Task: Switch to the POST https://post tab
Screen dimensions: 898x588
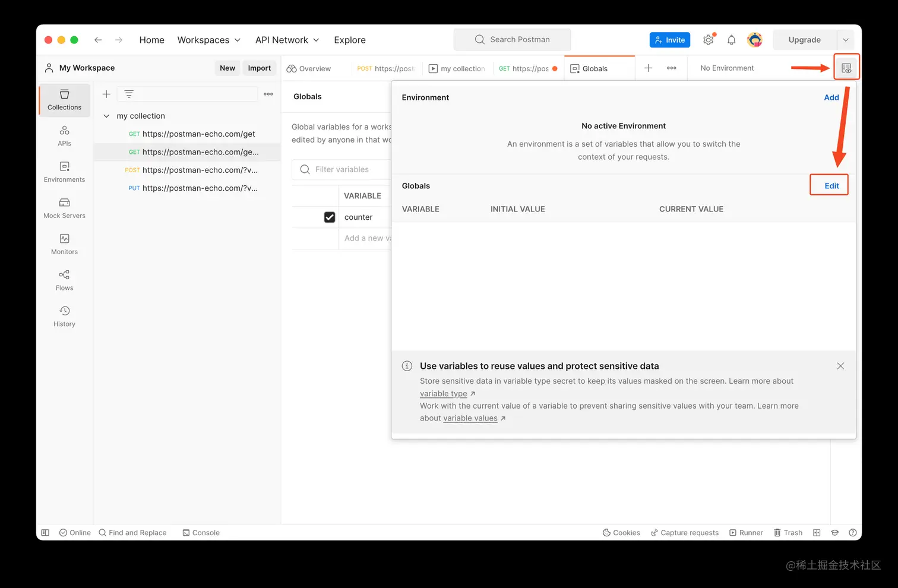Action: pyautogui.click(x=386, y=68)
